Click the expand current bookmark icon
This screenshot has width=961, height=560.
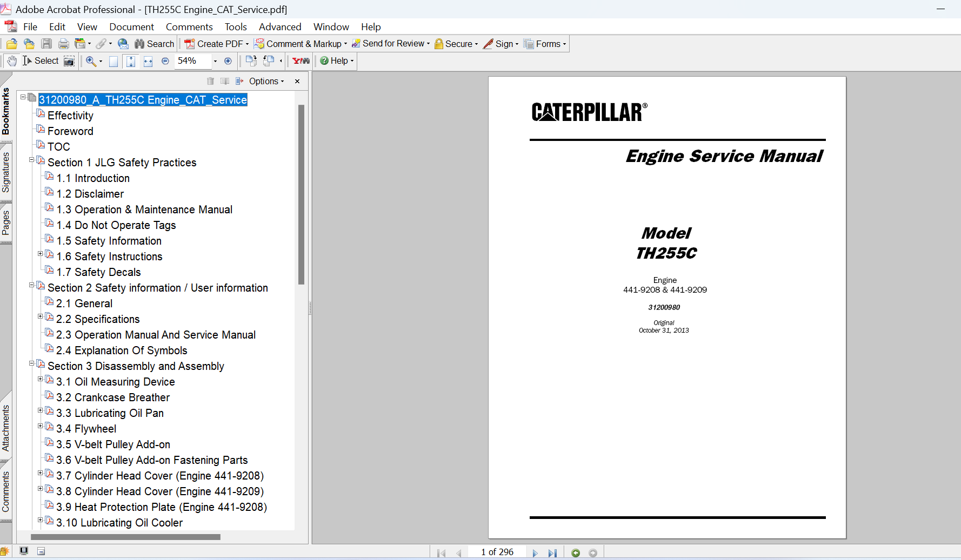[239, 81]
